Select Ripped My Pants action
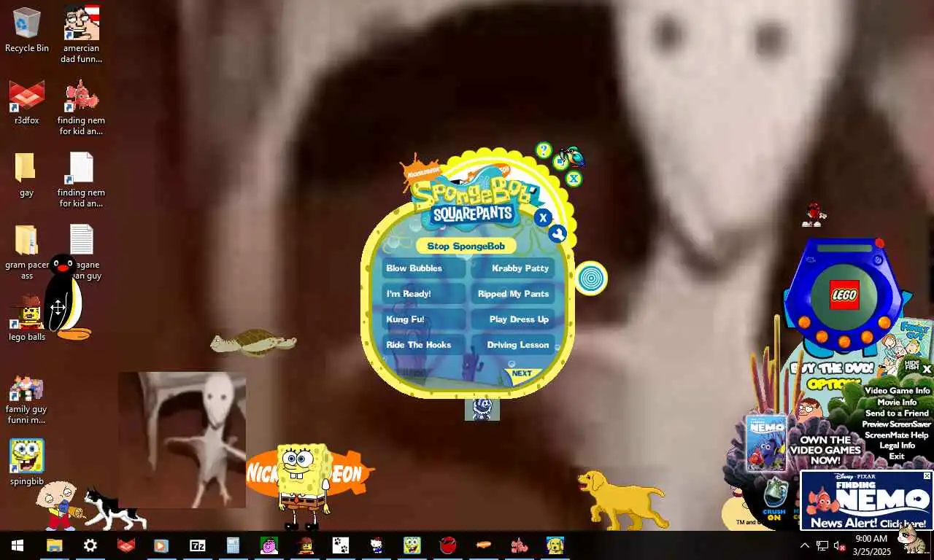934x560 pixels. [x=513, y=294]
